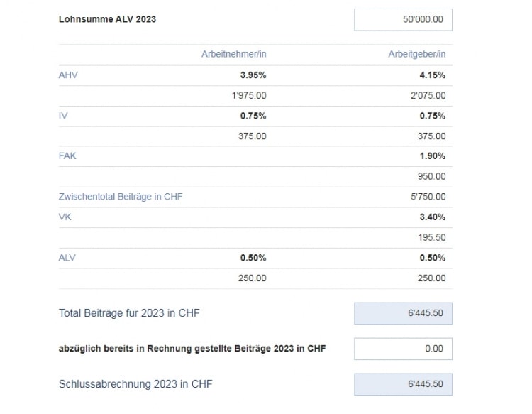Click the FAK row label
Screen dimensions: 532x414
click(x=67, y=156)
